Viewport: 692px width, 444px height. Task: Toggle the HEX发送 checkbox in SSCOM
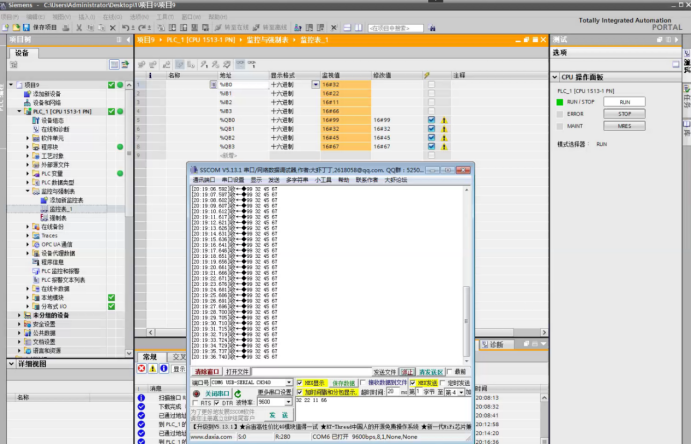(413, 383)
